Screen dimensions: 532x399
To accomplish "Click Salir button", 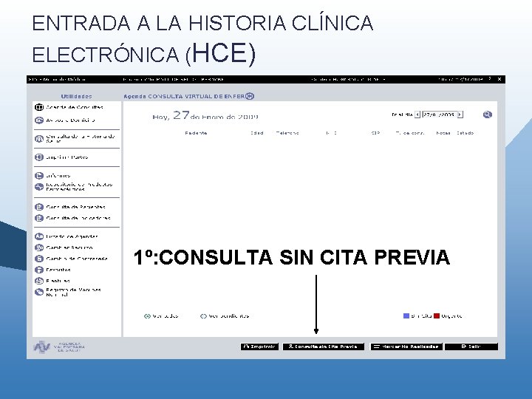I will (x=471, y=347).
